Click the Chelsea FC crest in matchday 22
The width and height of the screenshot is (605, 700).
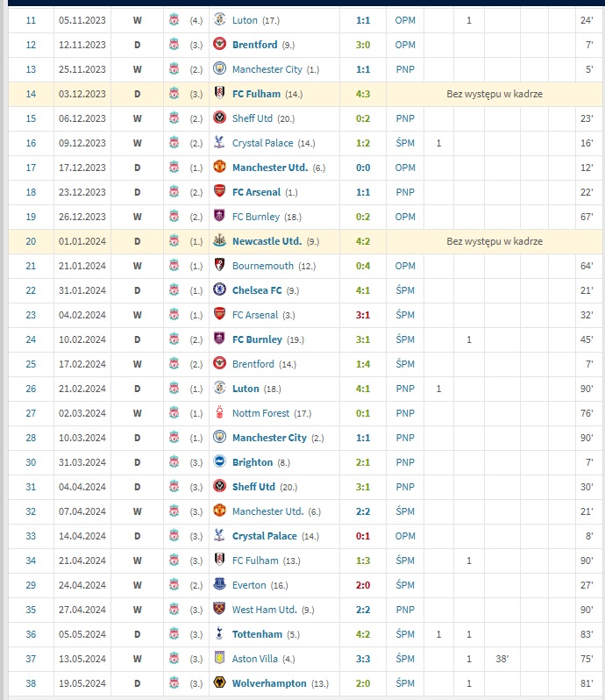click(x=219, y=289)
